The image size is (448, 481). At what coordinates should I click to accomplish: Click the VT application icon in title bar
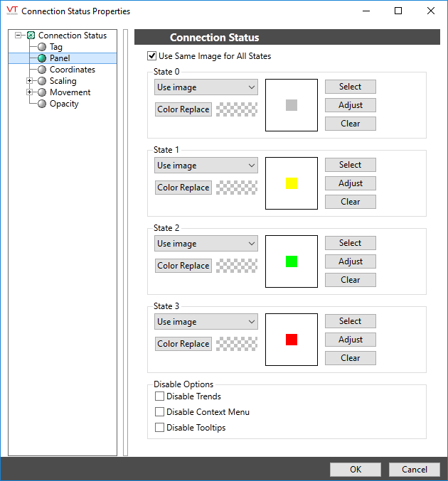[11, 11]
